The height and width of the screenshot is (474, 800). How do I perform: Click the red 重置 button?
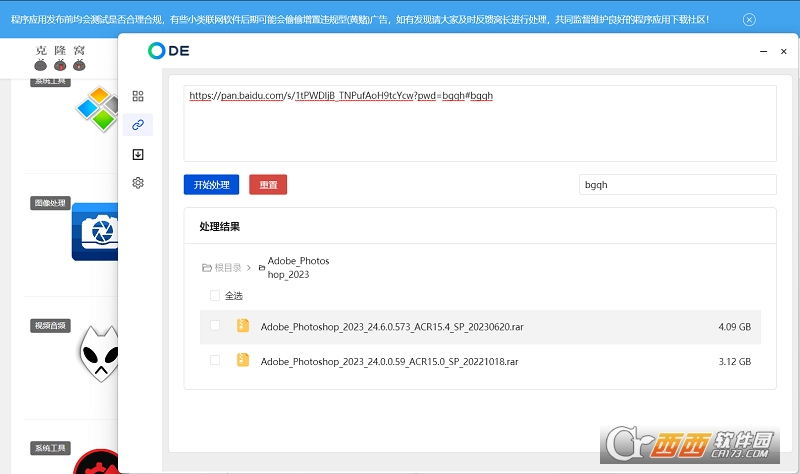point(268,185)
